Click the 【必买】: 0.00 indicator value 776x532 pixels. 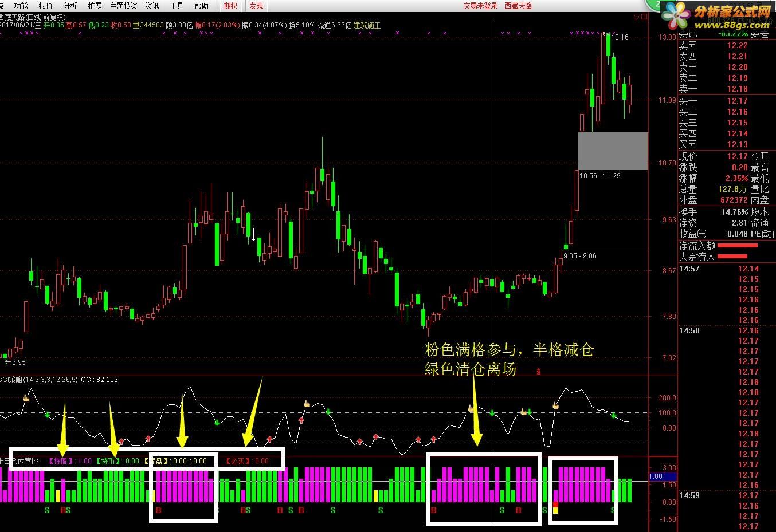[x=247, y=460]
